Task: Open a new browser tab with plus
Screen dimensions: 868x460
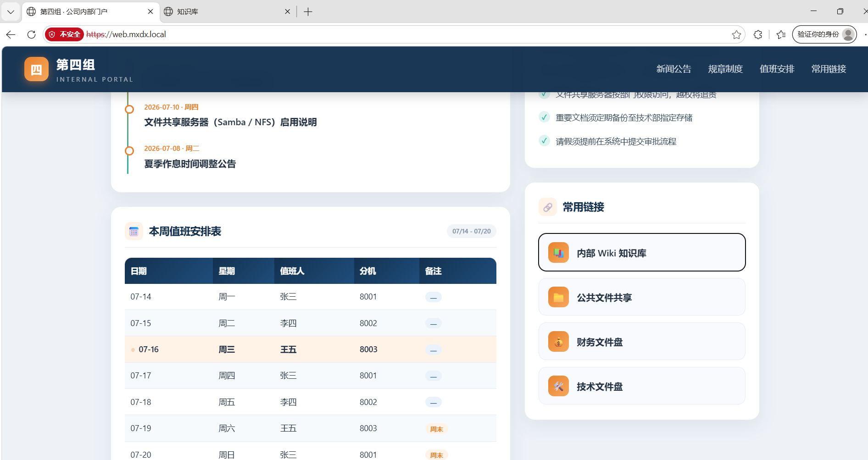Action: [308, 11]
